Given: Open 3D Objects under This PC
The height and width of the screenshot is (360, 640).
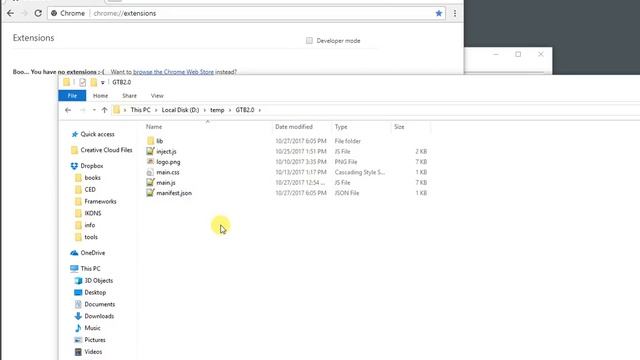Looking at the screenshot, I should 98,281.
